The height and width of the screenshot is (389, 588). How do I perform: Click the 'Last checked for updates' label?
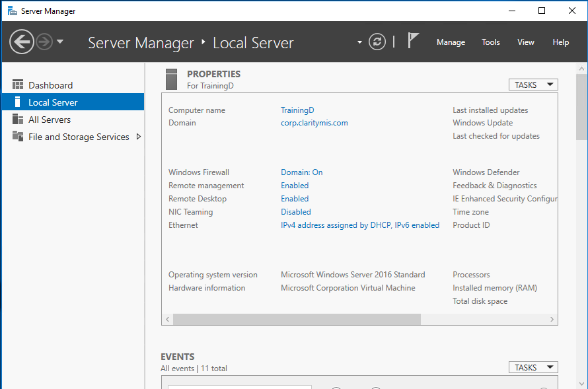tap(496, 136)
